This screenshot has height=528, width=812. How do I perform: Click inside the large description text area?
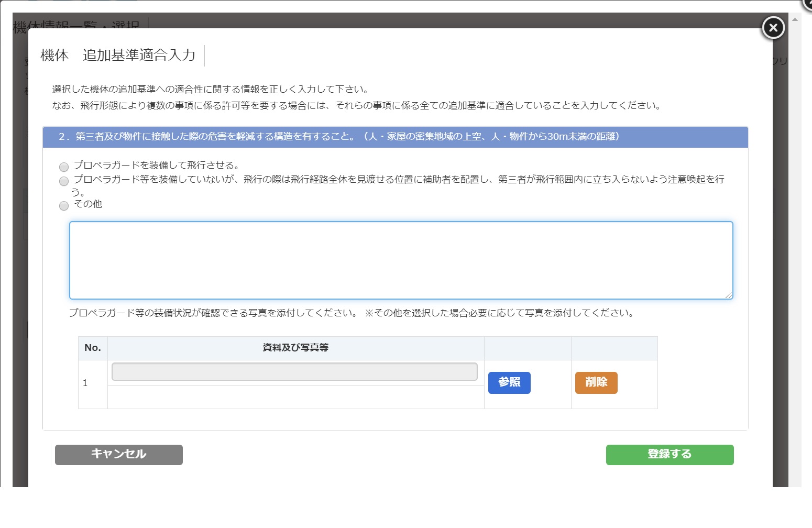[x=401, y=260]
